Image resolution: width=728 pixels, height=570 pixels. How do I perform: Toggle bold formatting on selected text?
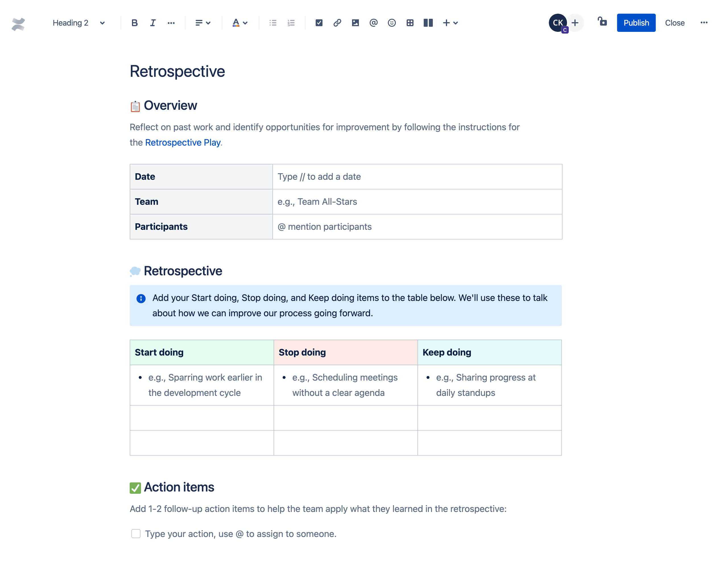point(134,22)
